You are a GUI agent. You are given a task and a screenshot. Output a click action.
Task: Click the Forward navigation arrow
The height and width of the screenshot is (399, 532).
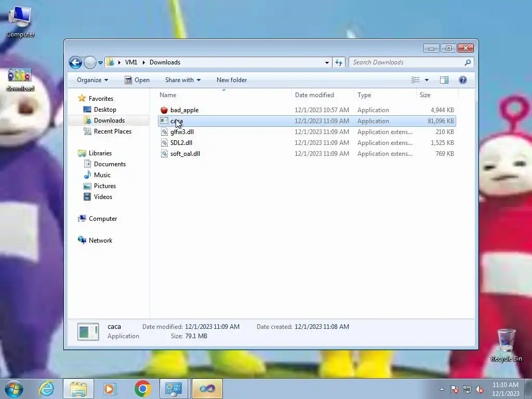(x=90, y=62)
